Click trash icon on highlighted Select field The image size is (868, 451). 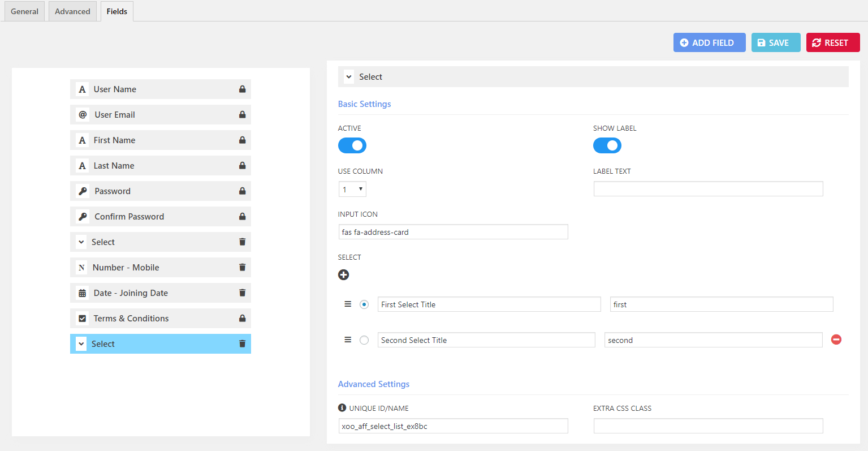242,343
